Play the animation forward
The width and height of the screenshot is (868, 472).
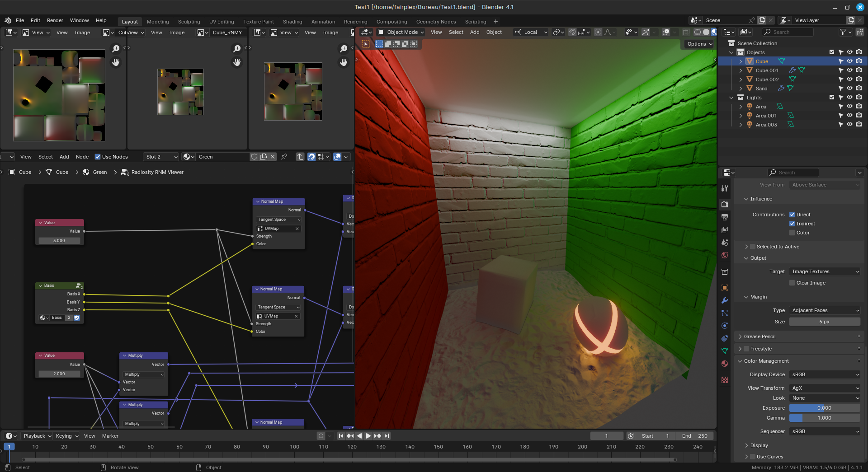pos(368,436)
